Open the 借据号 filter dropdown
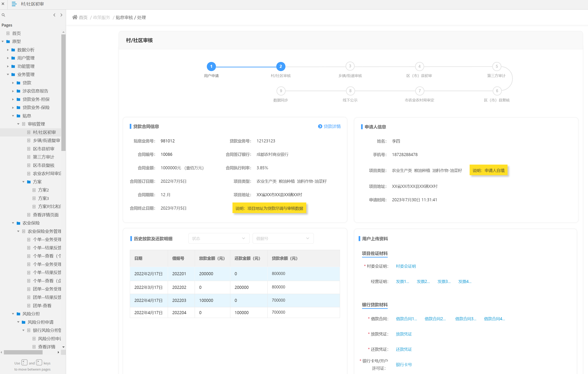Screen dimensions: 588x374 click(283, 239)
